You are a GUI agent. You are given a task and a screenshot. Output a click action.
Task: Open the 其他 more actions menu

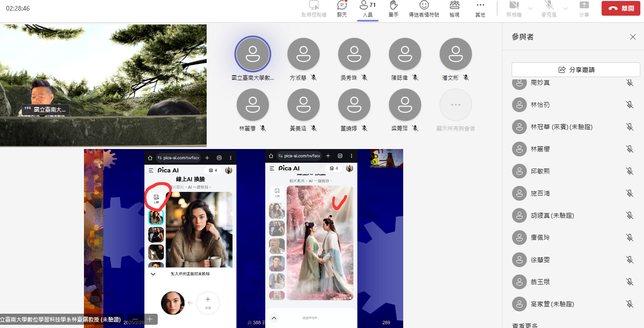click(480, 9)
